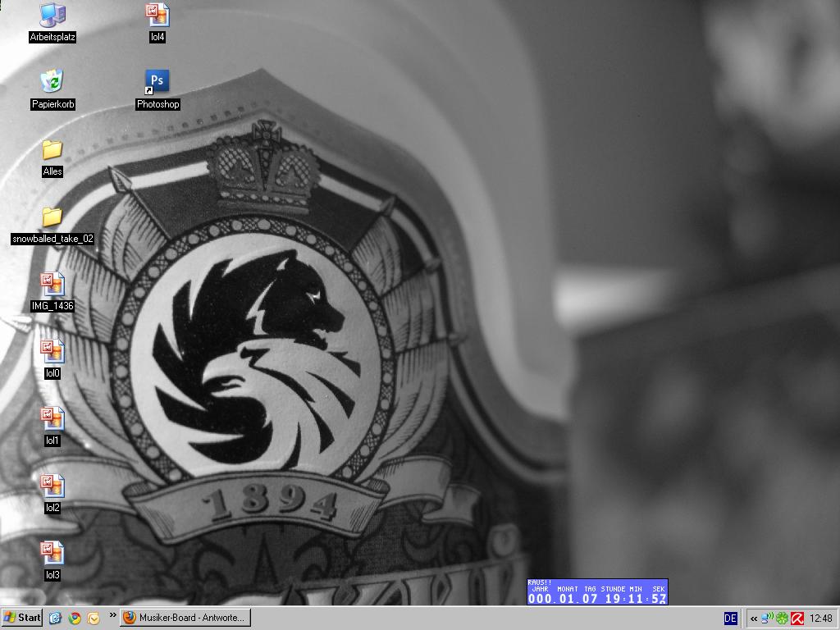This screenshot has height=630, width=840.
Task: Open the network connection tray icon
Action: point(767,619)
